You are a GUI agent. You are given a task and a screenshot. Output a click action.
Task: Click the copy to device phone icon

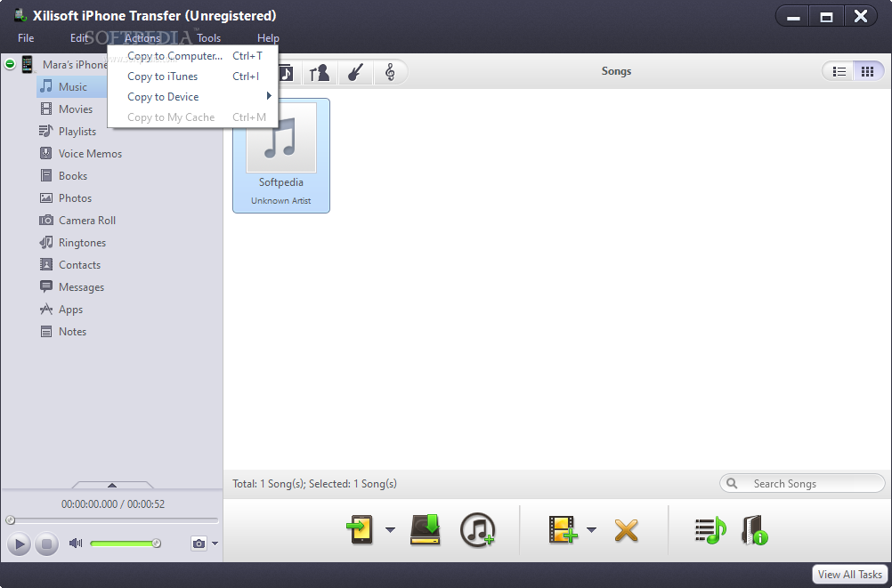tap(360, 529)
